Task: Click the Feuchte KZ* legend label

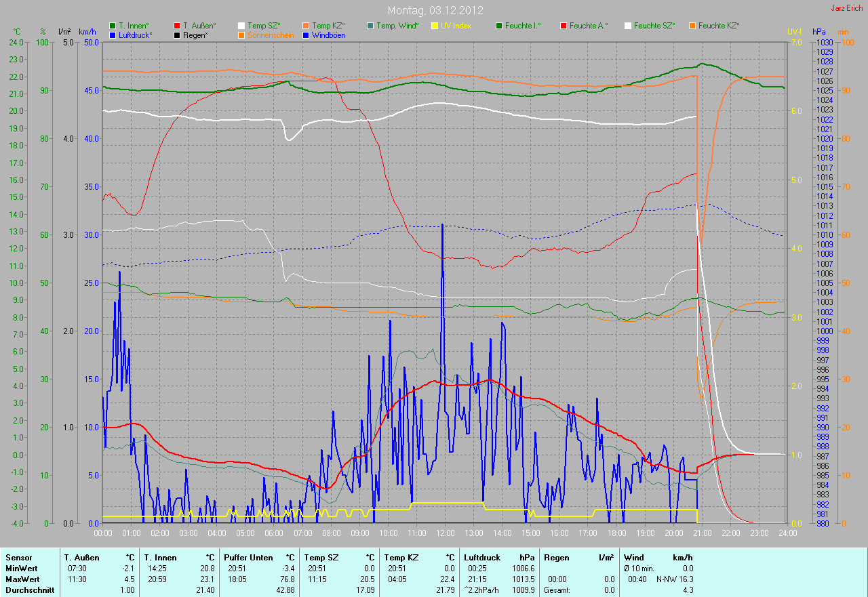Action: click(719, 26)
